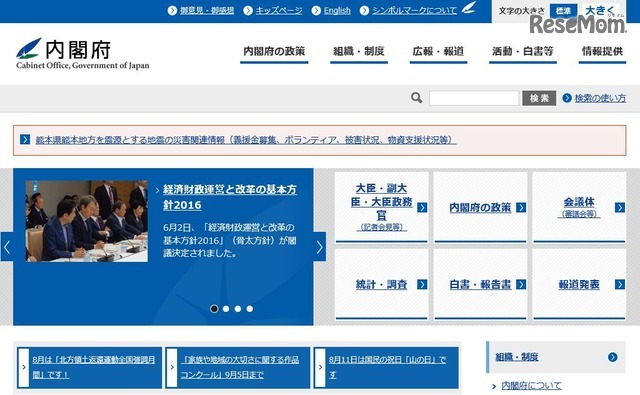Viewport: 640px width, 395px height.
Task: Click the circular arrow in 組織・制度 sidebar header
Action: (612, 357)
